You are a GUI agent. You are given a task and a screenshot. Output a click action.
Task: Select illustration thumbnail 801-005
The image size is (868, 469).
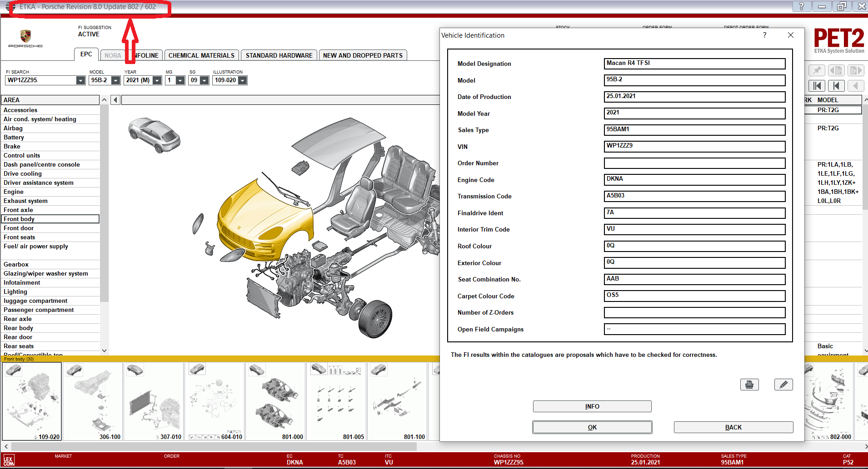336,401
